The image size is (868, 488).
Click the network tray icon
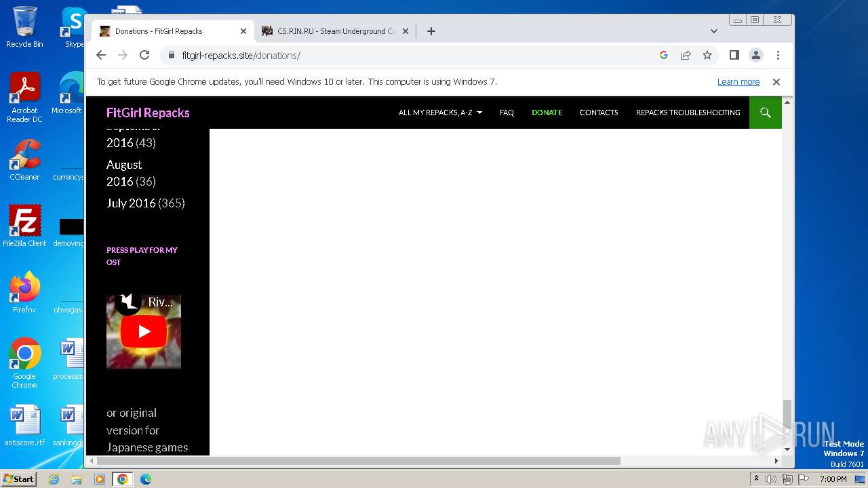(787, 479)
